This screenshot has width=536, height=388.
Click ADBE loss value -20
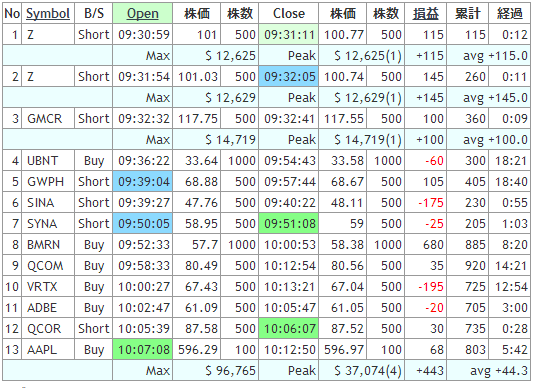pos(426,308)
